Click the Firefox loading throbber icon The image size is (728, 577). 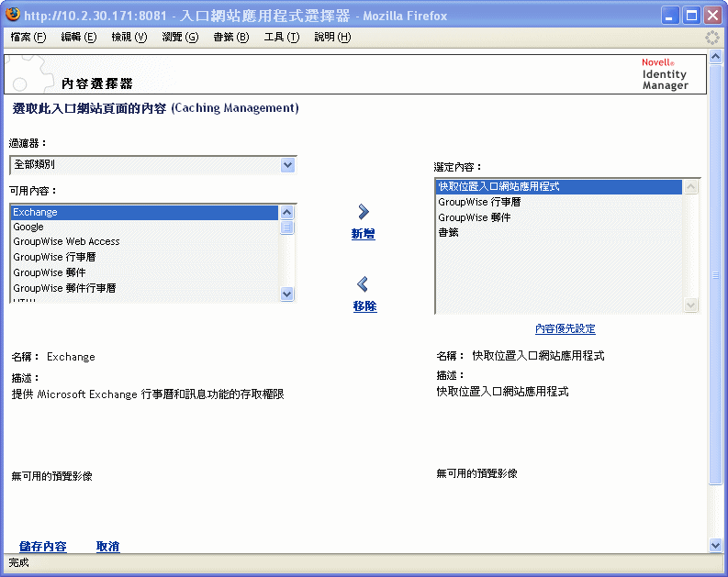(712, 38)
